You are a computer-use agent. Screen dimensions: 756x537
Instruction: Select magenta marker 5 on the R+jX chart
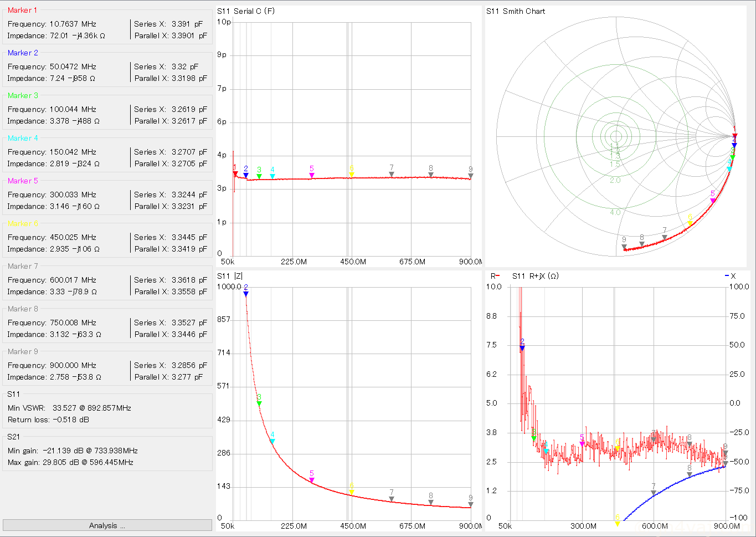[x=582, y=444]
